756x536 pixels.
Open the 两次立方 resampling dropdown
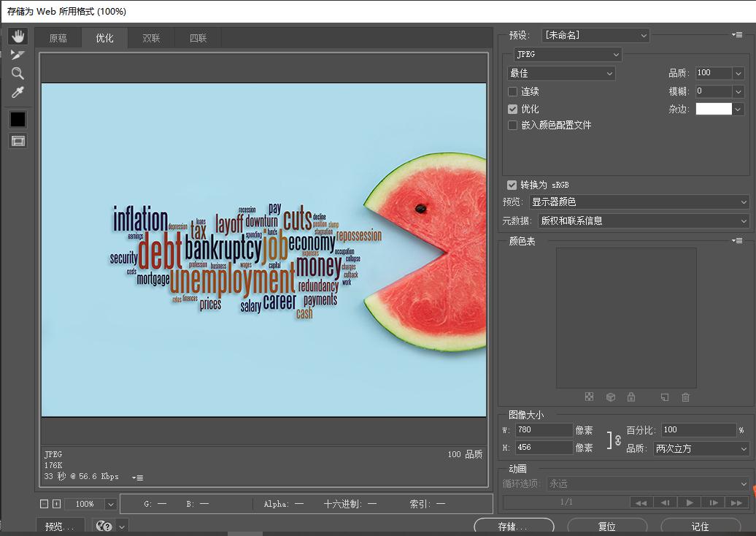click(701, 449)
